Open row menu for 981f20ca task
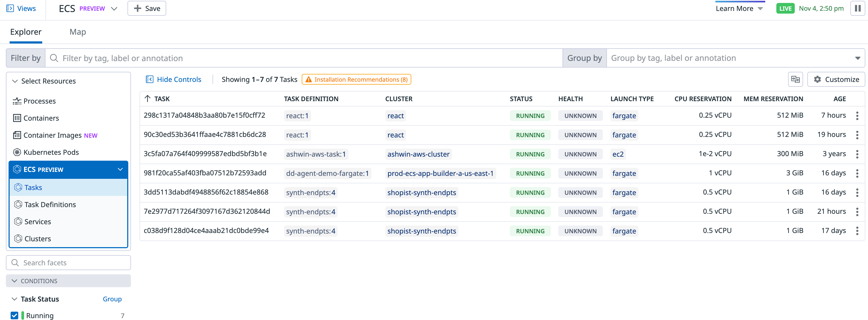The width and height of the screenshot is (868, 320). coord(857,173)
